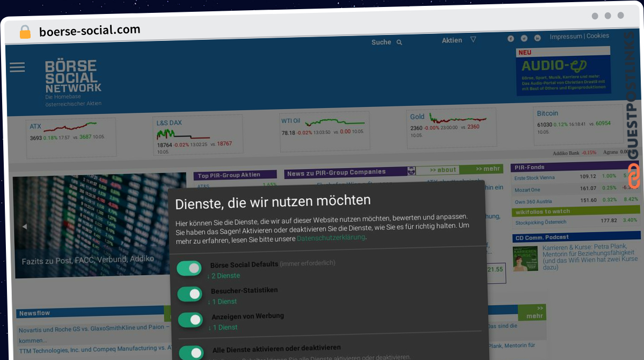Expand 1 Dienst under Besucher-Statistiken
Screen dimensions: 644x360
click(222, 301)
